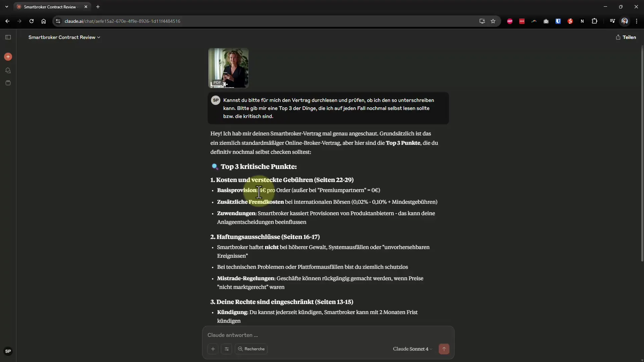Focus the Claude antworten message input
Image resolution: width=644 pixels, height=362 pixels.
click(328, 335)
